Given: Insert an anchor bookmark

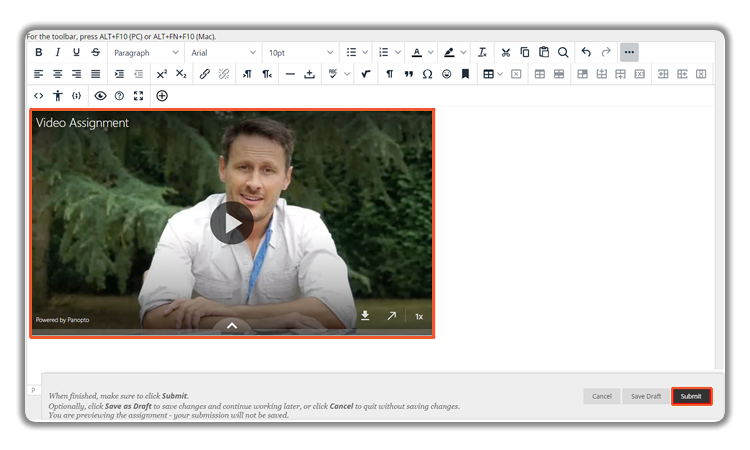Looking at the screenshot, I should click(x=465, y=74).
